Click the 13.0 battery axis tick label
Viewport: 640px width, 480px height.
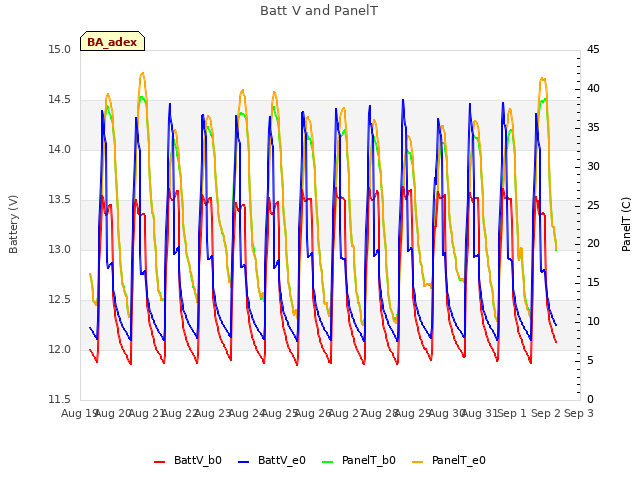[x=60, y=249]
